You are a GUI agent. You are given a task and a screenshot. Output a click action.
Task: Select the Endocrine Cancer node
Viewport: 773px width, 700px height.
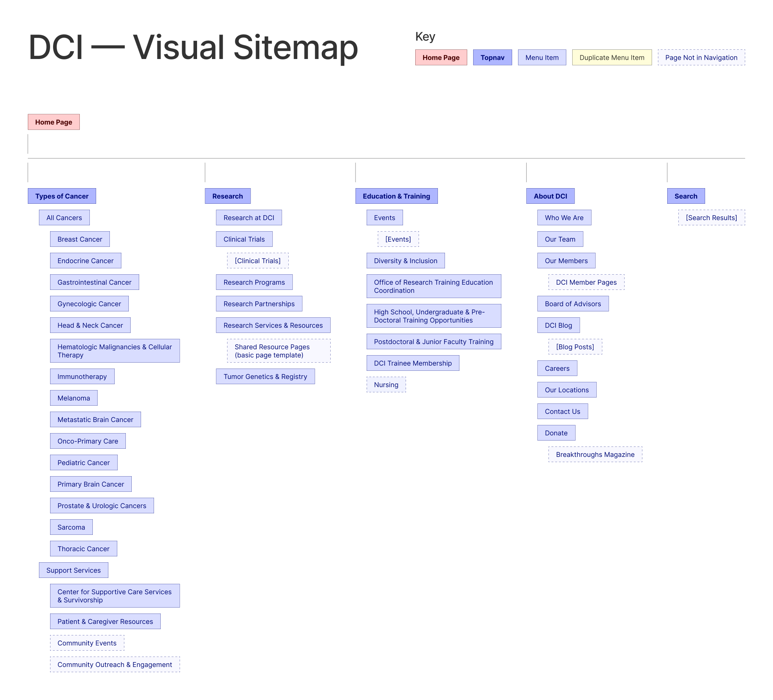click(x=85, y=261)
